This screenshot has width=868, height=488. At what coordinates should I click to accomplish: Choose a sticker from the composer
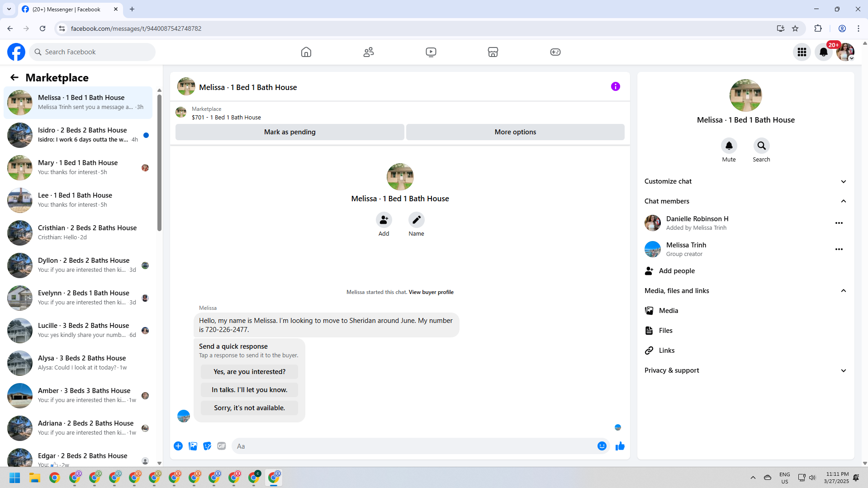point(207,446)
